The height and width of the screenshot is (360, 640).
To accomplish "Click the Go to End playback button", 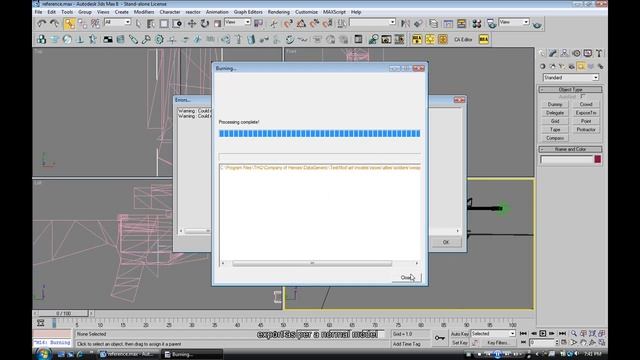I will pos(562,333).
